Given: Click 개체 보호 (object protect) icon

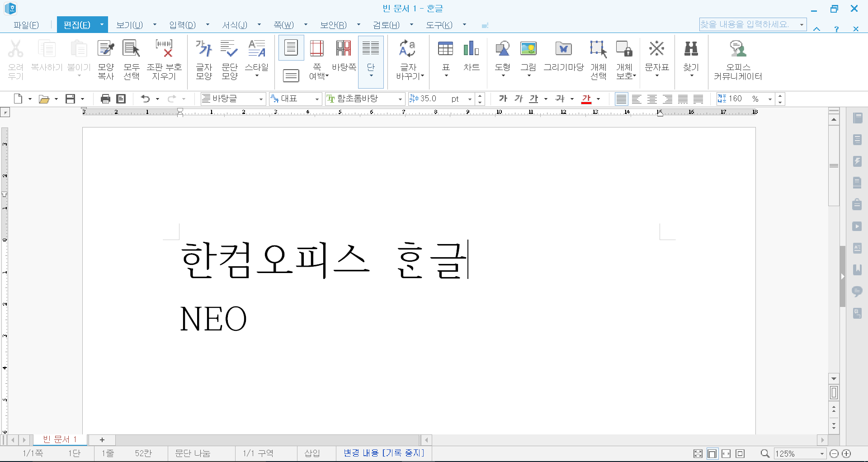Looking at the screenshot, I should pos(626,60).
